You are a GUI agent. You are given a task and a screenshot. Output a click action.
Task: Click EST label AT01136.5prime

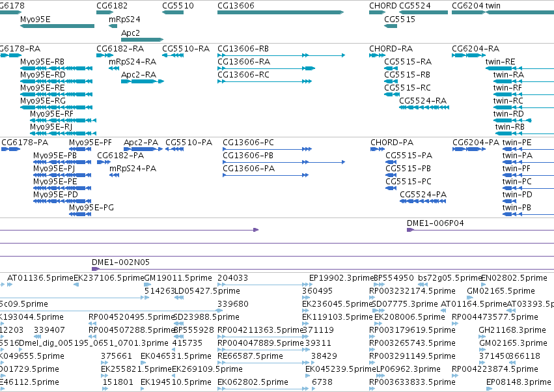pos(40,278)
